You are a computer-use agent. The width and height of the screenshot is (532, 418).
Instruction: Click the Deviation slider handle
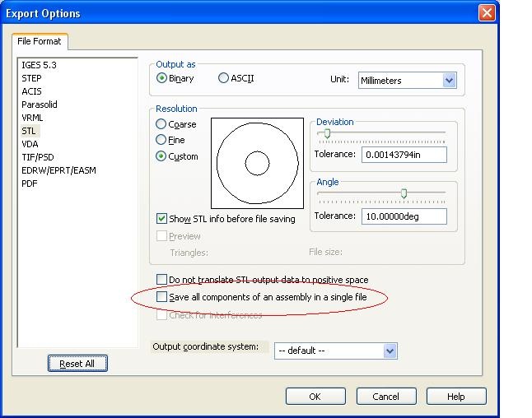click(x=328, y=133)
